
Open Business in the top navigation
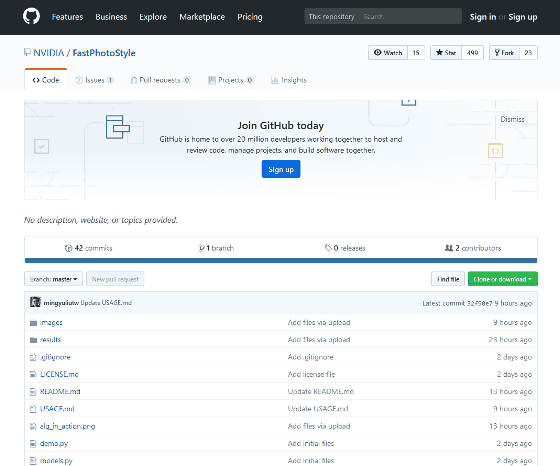[x=111, y=17]
